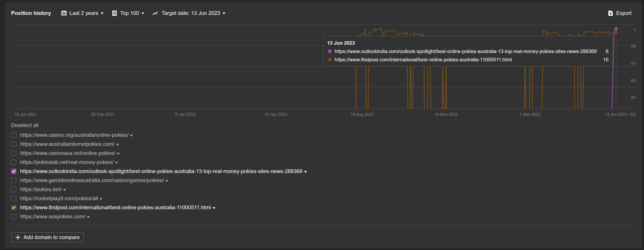The height and width of the screenshot is (250, 644).
Task: Expand arrow next to acepokies.com URL
Action: 88,217
